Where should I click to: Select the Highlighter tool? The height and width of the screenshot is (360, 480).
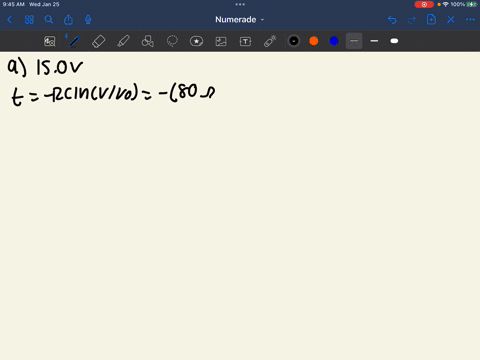pyautogui.click(x=123, y=41)
